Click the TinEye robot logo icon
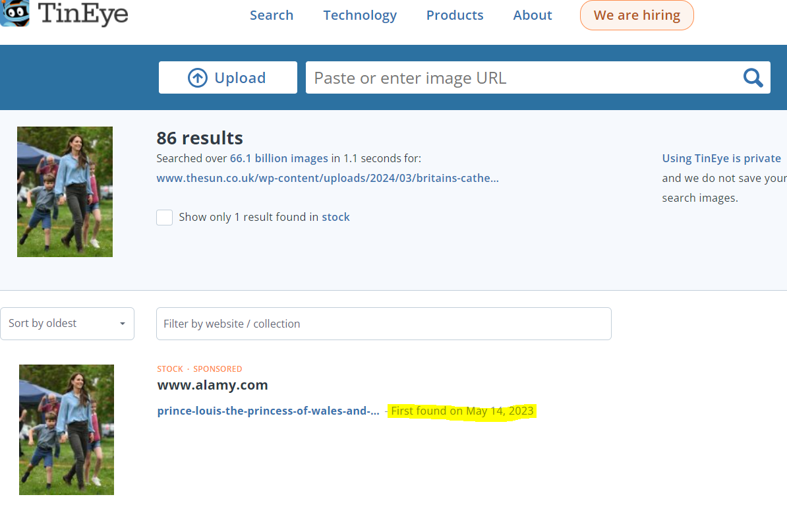Screen dimensions: 787x532 15,13
